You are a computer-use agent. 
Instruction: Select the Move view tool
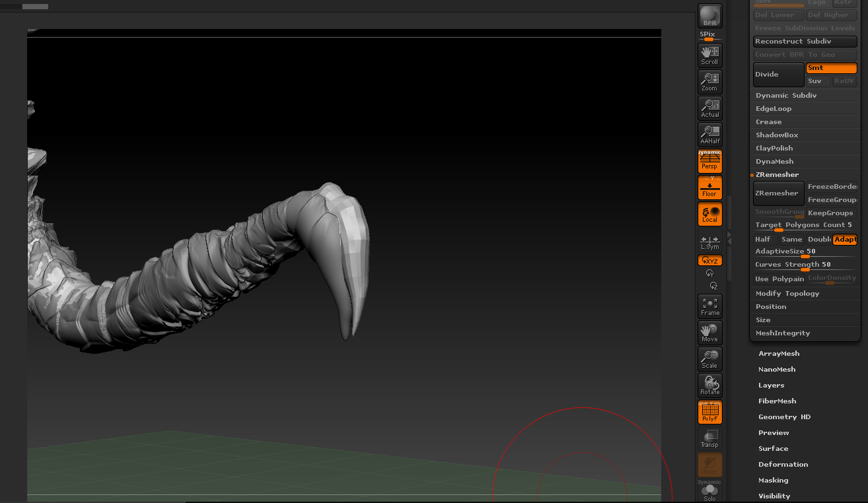click(710, 333)
